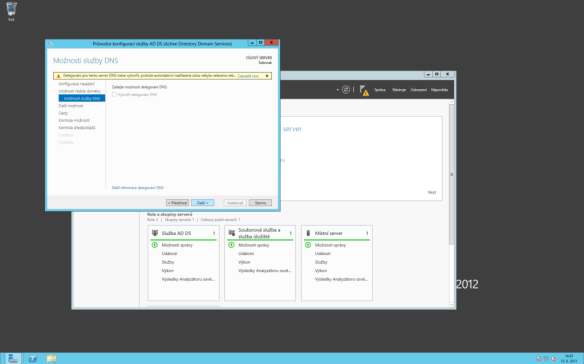Go to Kontrola možností wizard step
The width and height of the screenshot is (584, 364).
(74, 120)
